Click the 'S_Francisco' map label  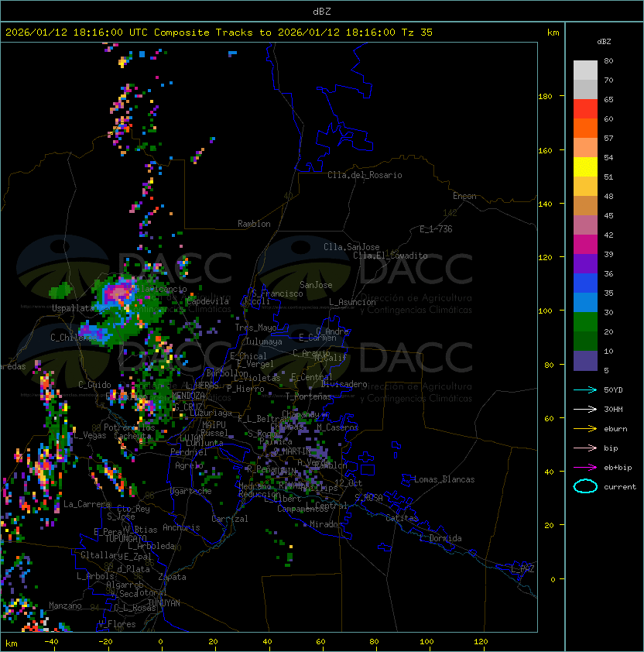(x=277, y=294)
